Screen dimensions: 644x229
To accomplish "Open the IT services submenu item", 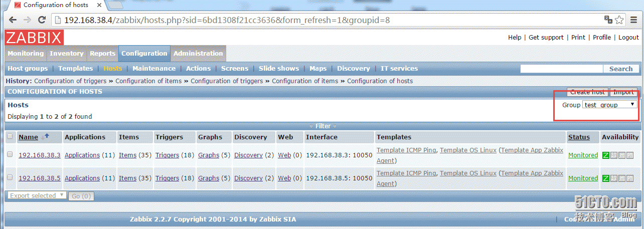I will coord(399,69).
